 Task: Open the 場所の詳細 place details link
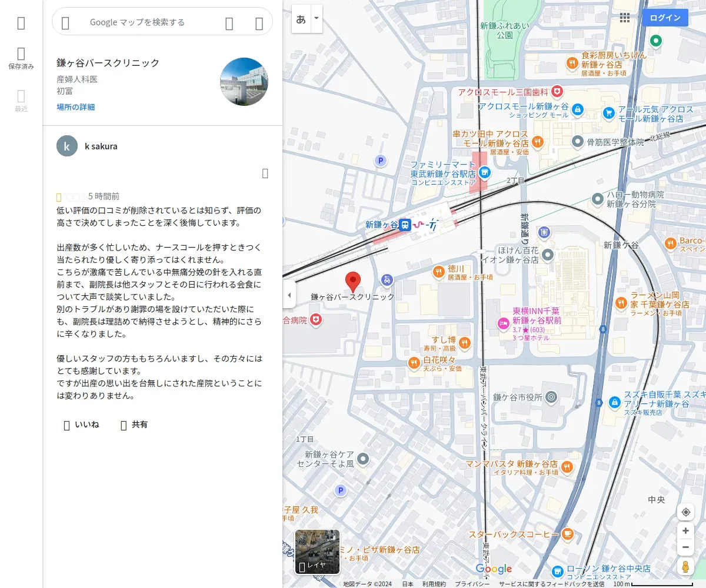pos(75,107)
